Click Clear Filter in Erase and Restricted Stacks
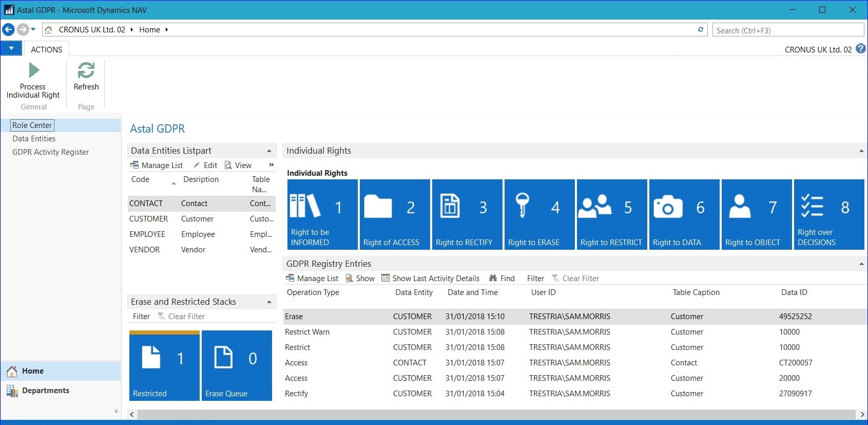This screenshot has height=425, width=868. [x=181, y=316]
